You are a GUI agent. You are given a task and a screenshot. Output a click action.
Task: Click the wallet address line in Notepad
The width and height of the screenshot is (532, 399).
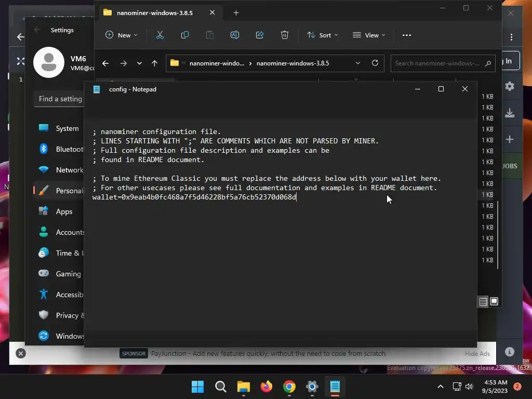click(194, 197)
